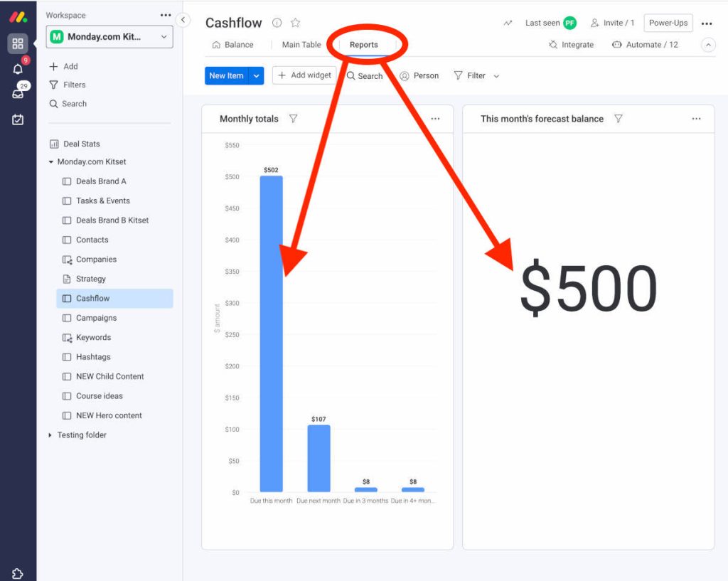Image resolution: width=728 pixels, height=581 pixels.
Task: Open the notifications bell icon
Action: (x=18, y=69)
